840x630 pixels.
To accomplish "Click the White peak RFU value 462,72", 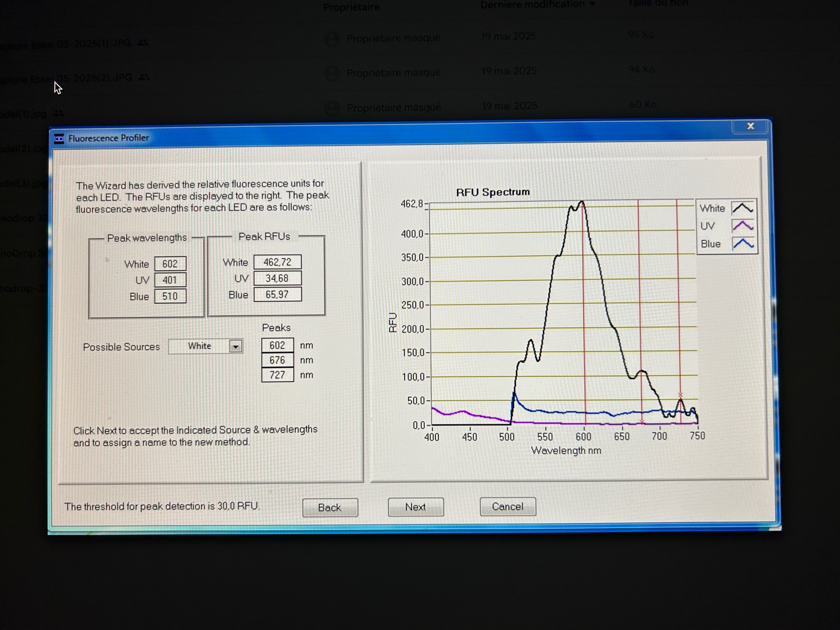I will tap(277, 262).
